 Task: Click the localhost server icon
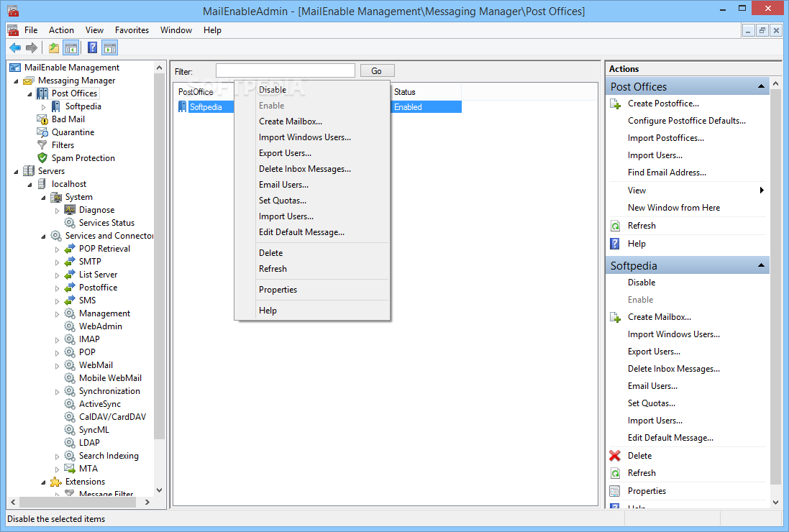[42, 184]
